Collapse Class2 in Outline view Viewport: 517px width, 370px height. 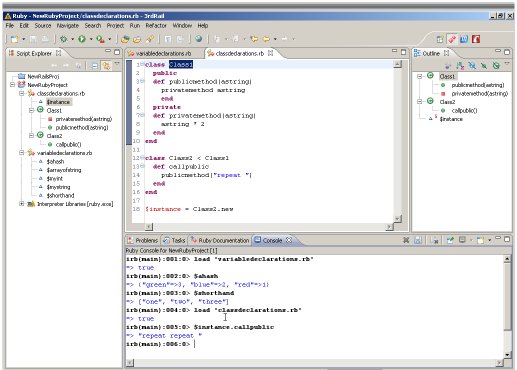click(420, 101)
